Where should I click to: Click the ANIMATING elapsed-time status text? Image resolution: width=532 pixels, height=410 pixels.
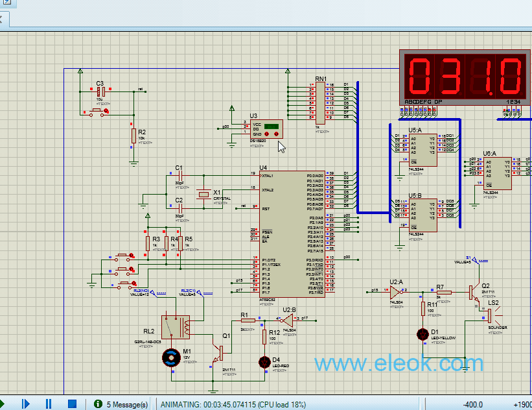click(x=233, y=405)
